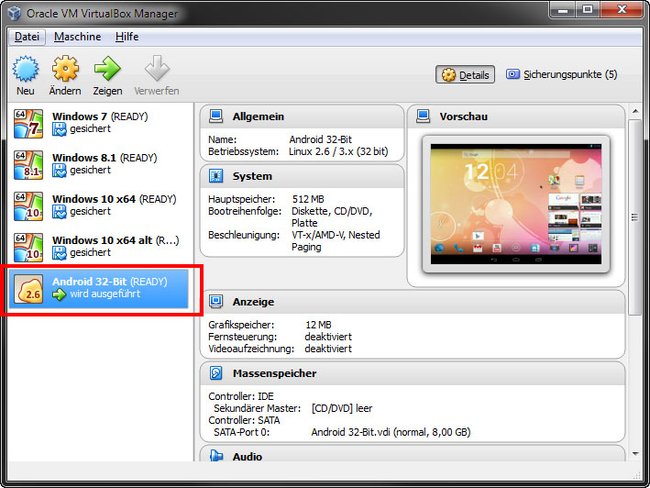Screen dimensions: 650x488
Task: Click the Massenspeicher section header title
Action: tap(274, 374)
